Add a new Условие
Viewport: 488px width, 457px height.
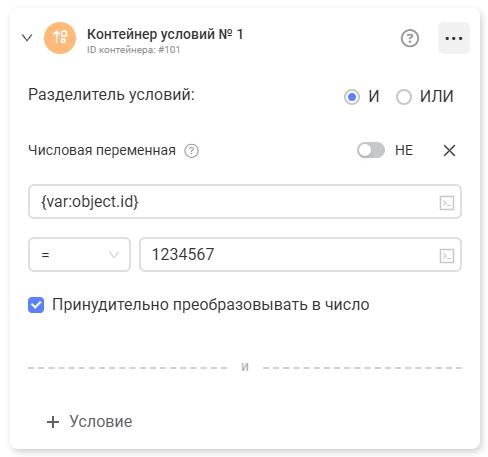pyautogui.click(x=89, y=422)
